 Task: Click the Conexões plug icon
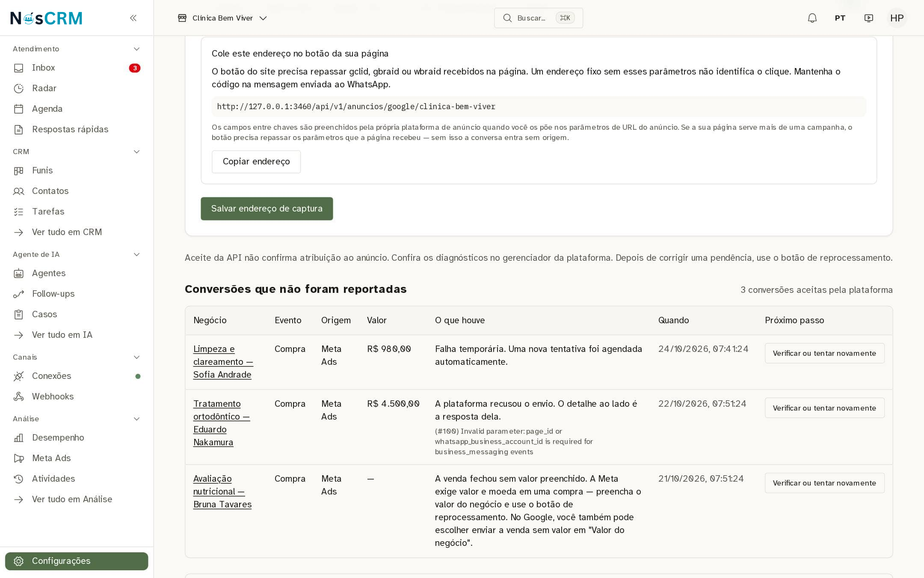[x=18, y=376]
